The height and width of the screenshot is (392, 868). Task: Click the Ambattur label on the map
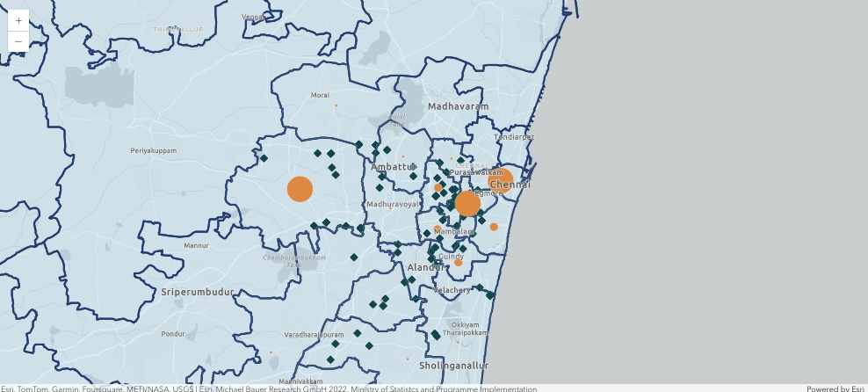point(392,166)
